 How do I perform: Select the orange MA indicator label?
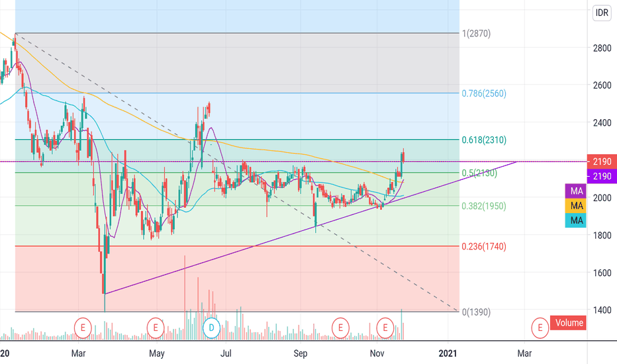pyautogui.click(x=576, y=206)
